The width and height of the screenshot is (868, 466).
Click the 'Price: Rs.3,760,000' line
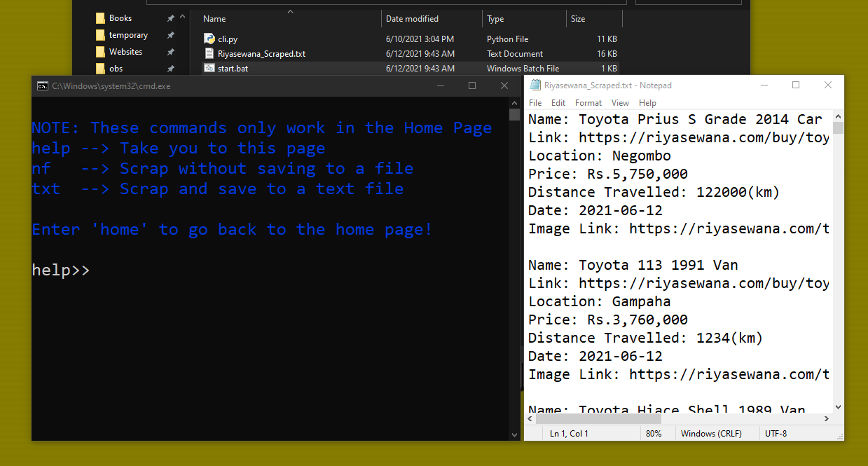[x=608, y=320]
